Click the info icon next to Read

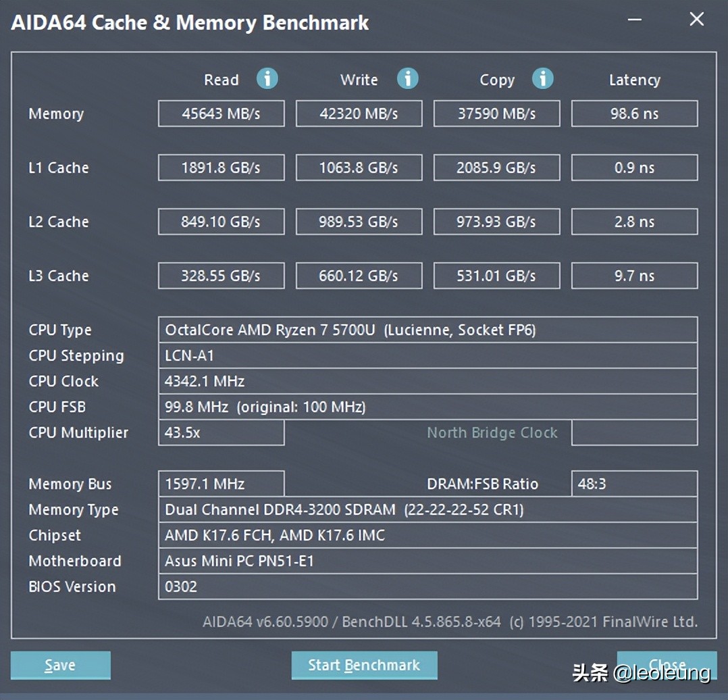pos(267,79)
